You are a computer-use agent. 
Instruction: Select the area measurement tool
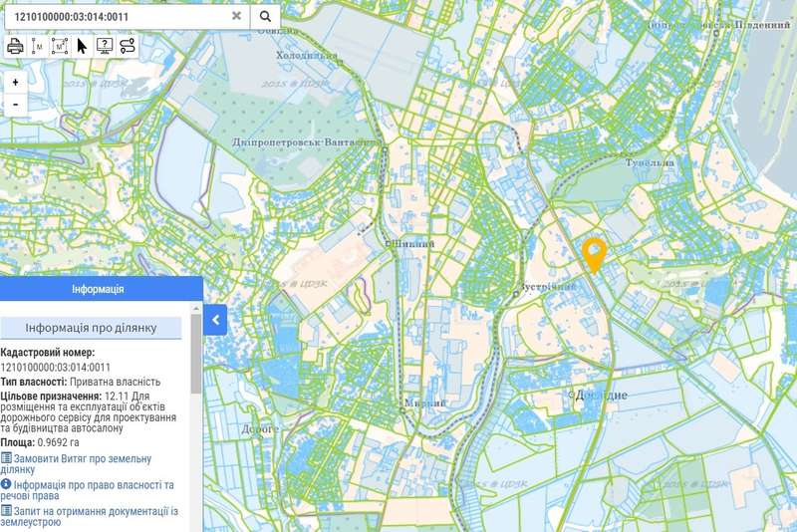[x=60, y=46]
